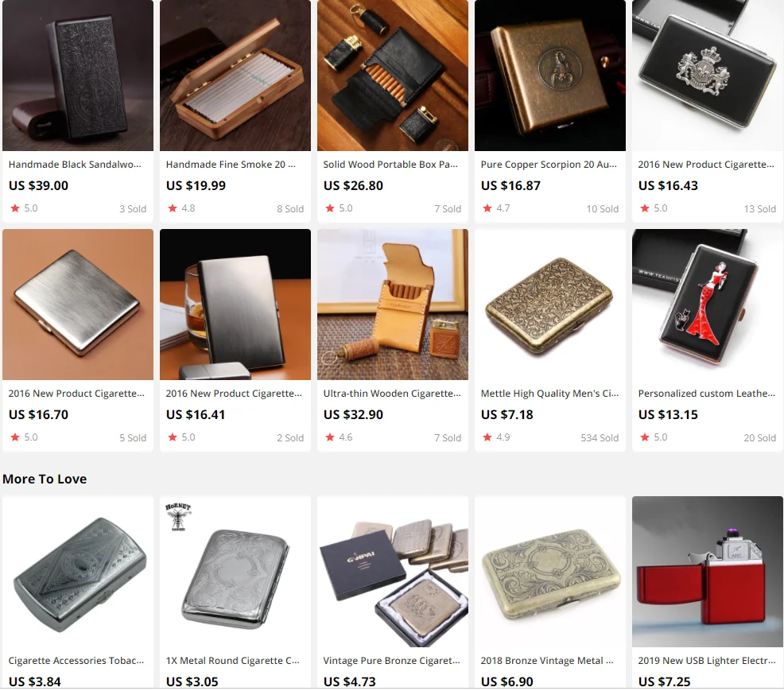This screenshot has width=784, height=691.
Task: Open the Gvipai bronze case set image
Action: (x=393, y=572)
